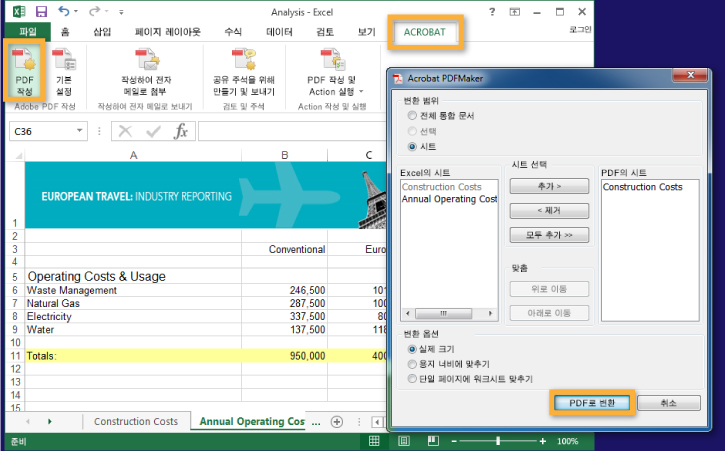Click the Excel application icon in title bar
This screenshot has height=451, width=725.
click(19, 12)
